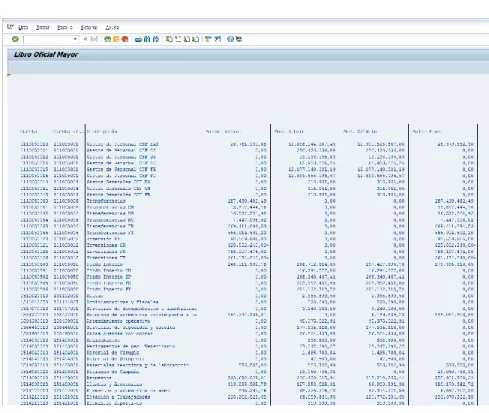Open the window menu icon at top-left
Viewport: 489px width, 413px height.
10,27
